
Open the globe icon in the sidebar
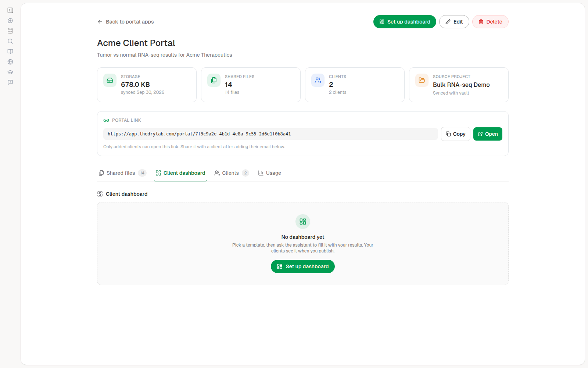(10, 62)
